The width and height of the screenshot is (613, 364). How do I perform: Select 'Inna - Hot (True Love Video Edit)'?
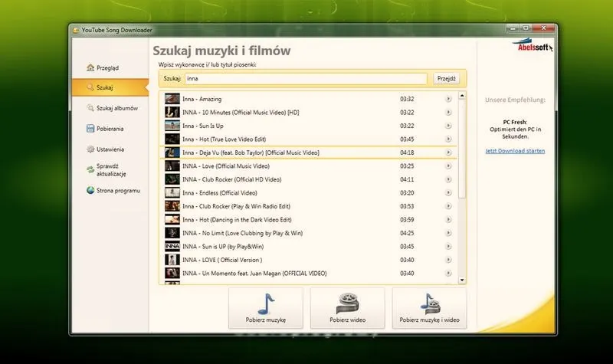(308, 139)
